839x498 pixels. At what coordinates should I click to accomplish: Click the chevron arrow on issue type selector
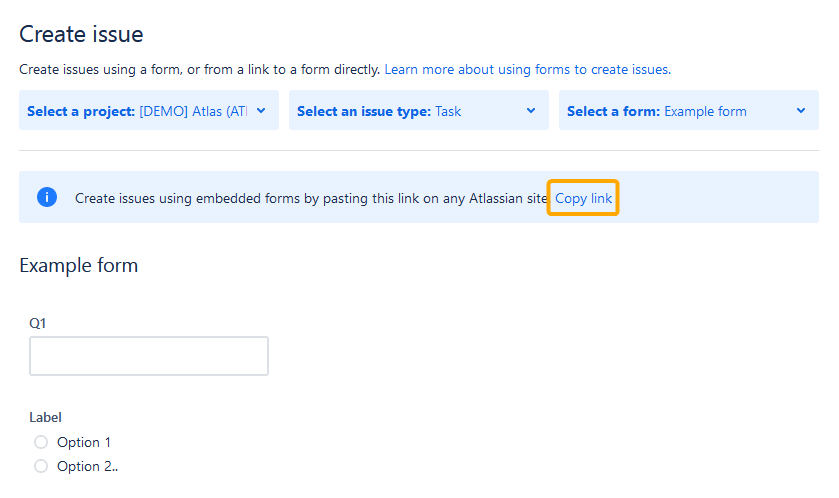click(x=531, y=111)
